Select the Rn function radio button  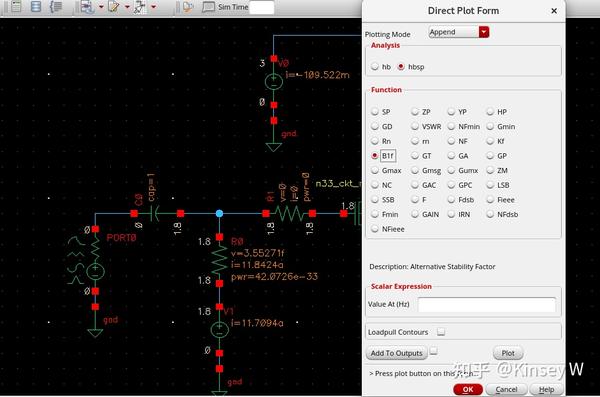(x=375, y=141)
